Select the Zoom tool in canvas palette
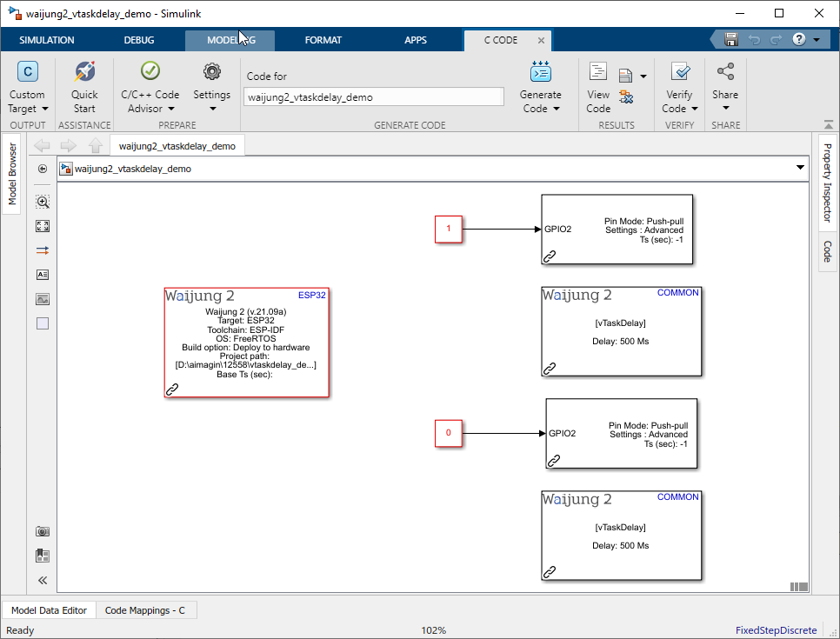Image resolution: width=840 pixels, height=639 pixels. click(43, 202)
